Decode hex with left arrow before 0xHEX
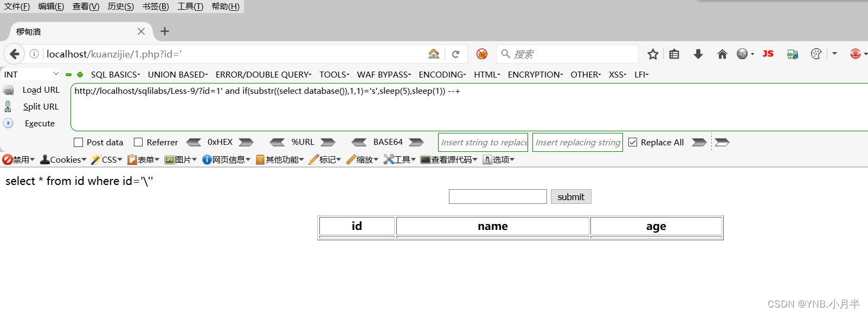This screenshot has width=868, height=314. tap(194, 142)
